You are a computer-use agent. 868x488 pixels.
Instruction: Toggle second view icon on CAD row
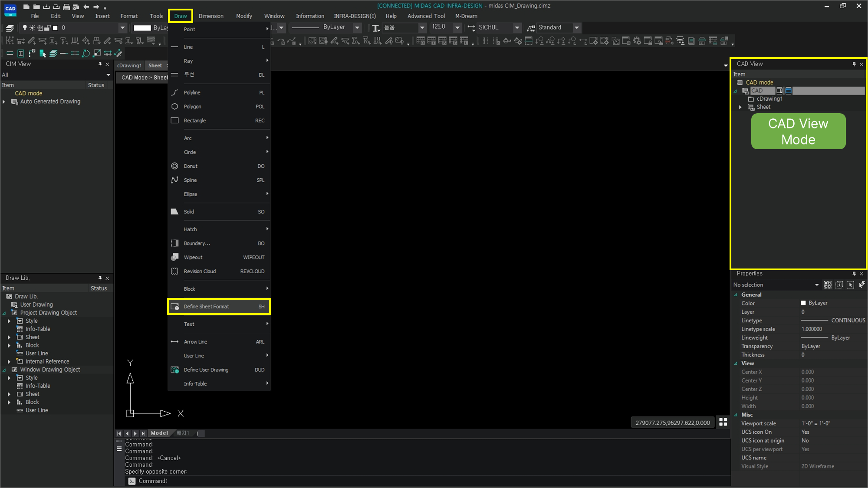tap(789, 91)
